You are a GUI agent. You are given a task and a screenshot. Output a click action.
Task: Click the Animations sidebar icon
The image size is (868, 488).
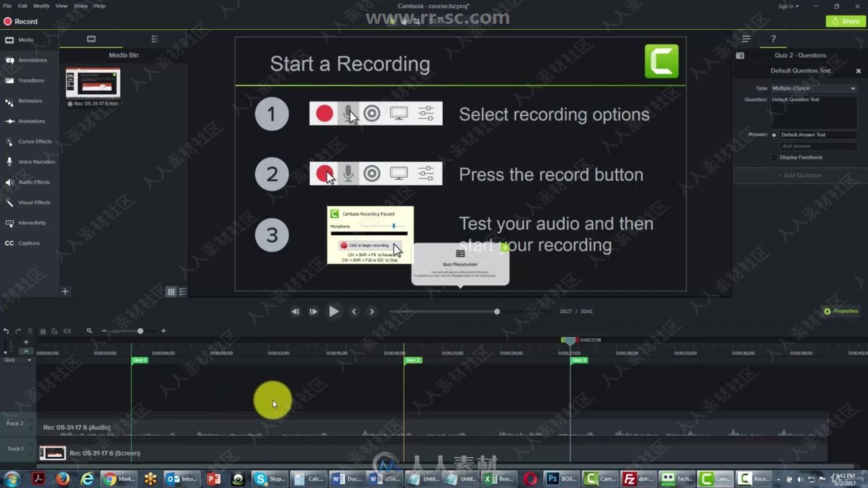[x=9, y=121]
